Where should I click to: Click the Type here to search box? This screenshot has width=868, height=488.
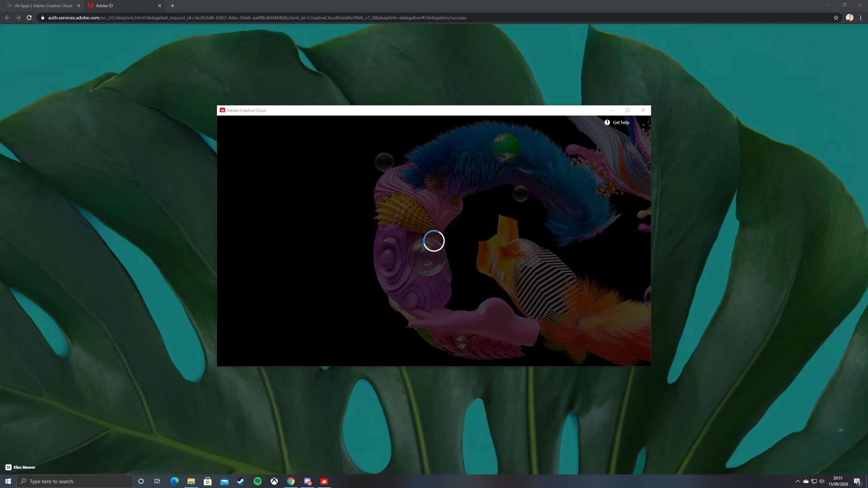[75, 481]
